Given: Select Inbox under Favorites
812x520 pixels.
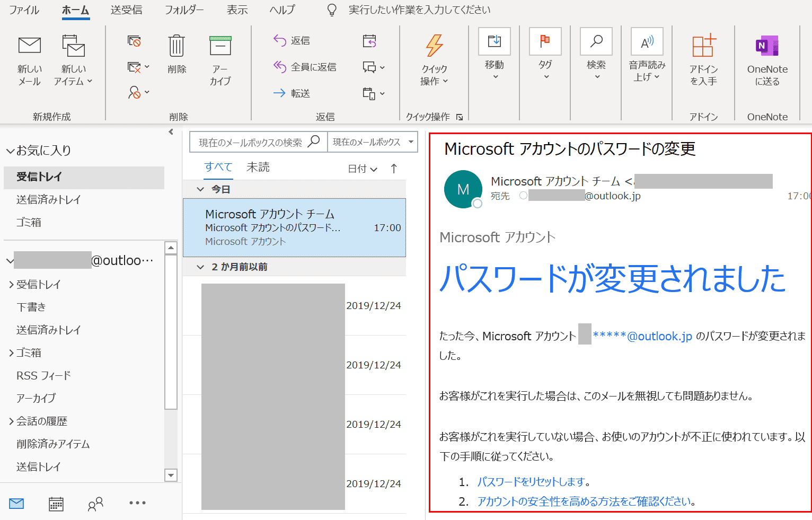Looking at the screenshot, I should [84, 177].
